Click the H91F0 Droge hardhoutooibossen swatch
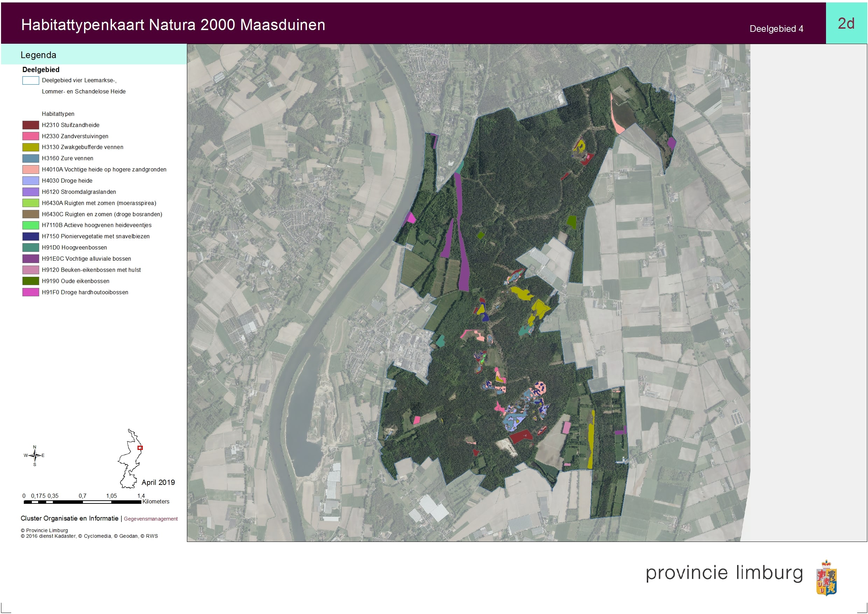This screenshot has width=868, height=614. pos(31,292)
